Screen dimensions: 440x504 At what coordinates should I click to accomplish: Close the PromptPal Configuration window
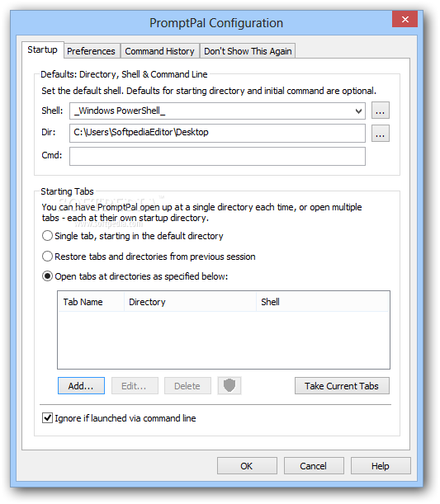405,19
